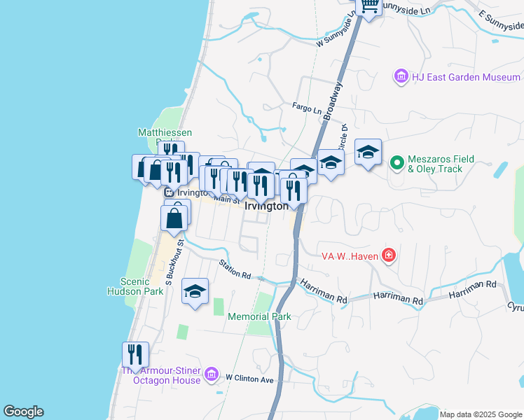Click the school marker near Memorial Park
The image size is (524, 420).
tap(195, 291)
